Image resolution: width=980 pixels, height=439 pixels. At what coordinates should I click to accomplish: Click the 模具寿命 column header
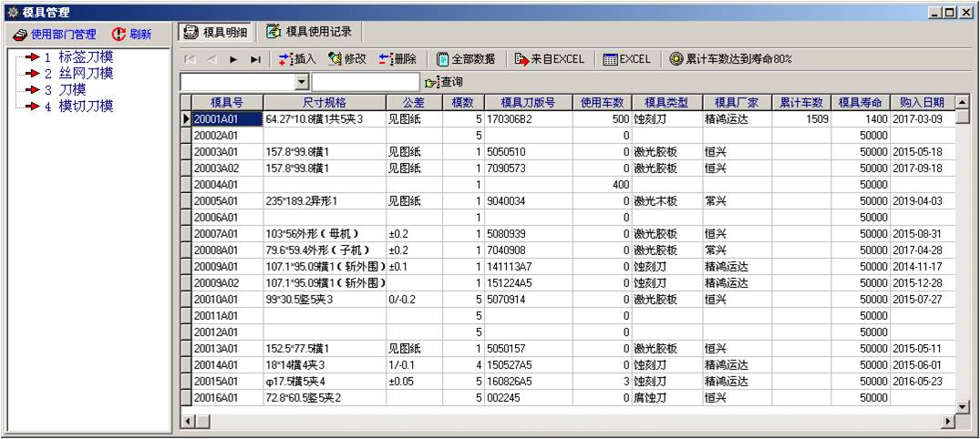tap(860, 102)
